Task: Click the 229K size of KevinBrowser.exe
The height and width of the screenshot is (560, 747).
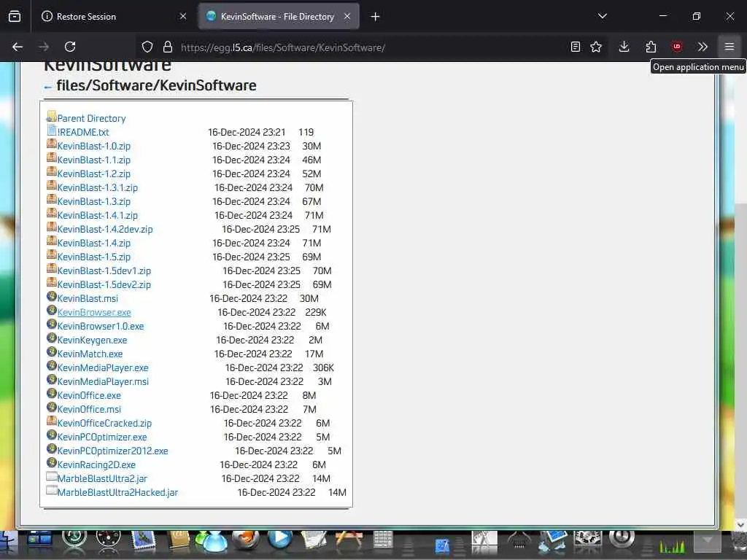Action: point(316,312)
